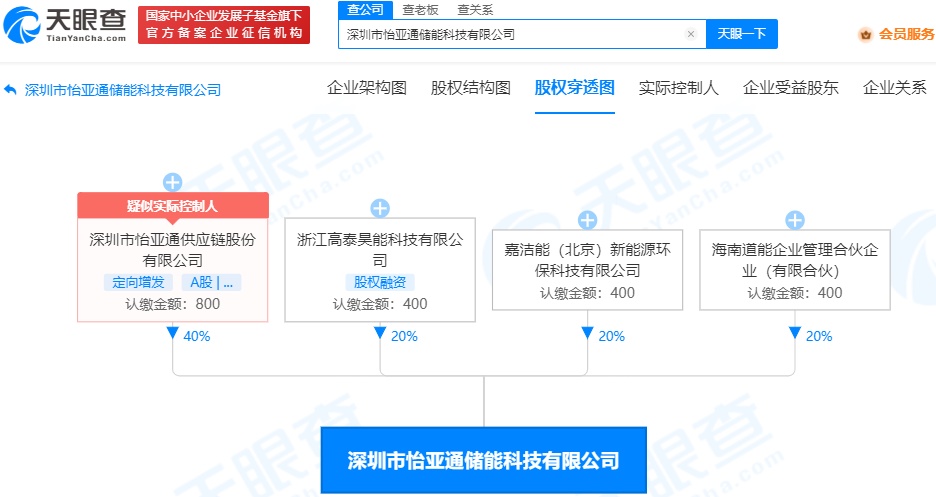Image resolution: width=936 pixels, height=497 pixels.
Task: Click the TianYanCha logo
Action: (64, 25)
